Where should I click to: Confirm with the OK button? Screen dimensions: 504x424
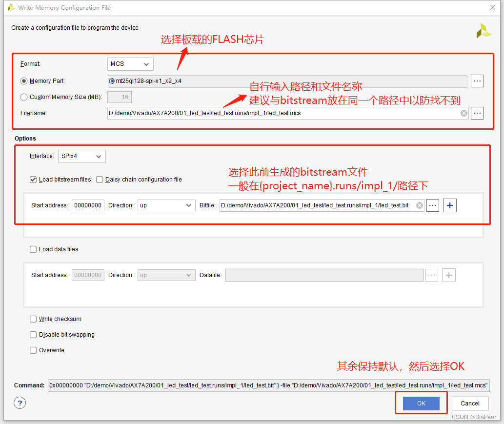(421, 403)
